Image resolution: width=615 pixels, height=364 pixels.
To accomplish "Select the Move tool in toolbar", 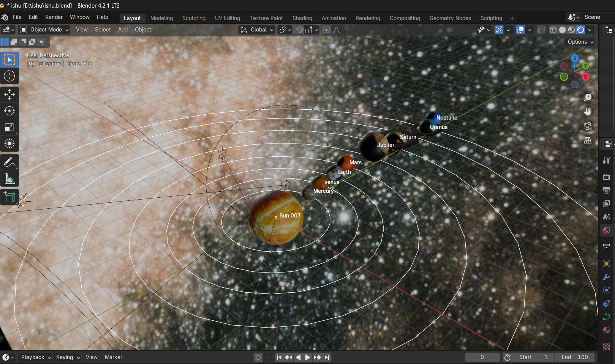I will tap(9, 94).
